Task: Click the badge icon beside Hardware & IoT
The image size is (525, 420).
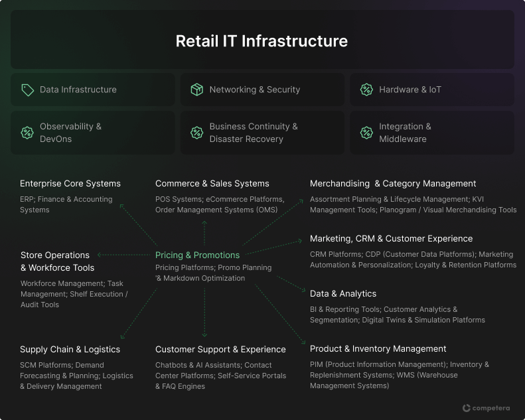Action: pos(366,90)
